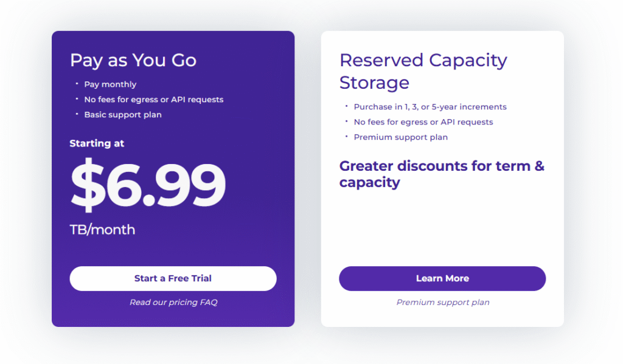Open the pricing FAQ link

pyautogui.click(x=173, y=302)
